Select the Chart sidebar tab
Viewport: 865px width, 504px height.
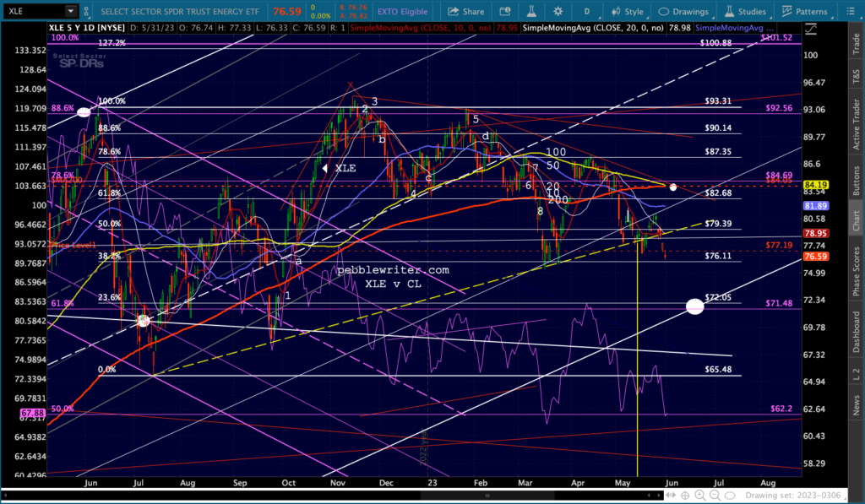[x=857, y=220]
